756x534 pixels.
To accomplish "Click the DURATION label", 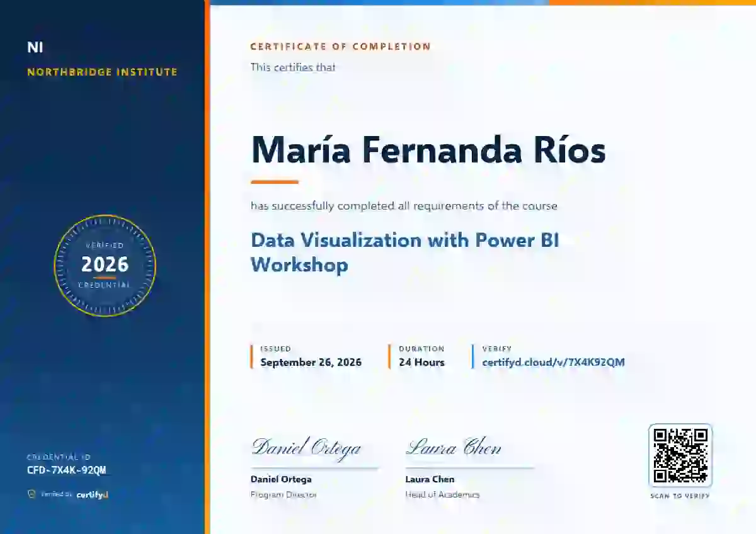I will tap(421, 349).
